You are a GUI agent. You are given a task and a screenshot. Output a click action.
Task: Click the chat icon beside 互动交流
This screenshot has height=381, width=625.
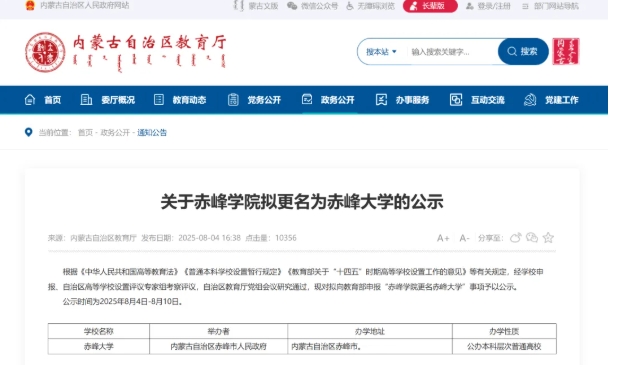tap(456, 100)
